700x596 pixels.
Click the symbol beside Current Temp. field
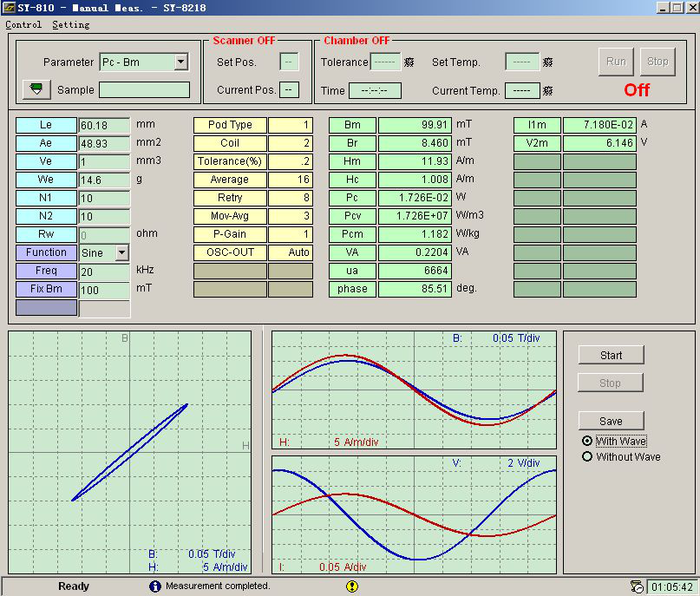point(547,90)
